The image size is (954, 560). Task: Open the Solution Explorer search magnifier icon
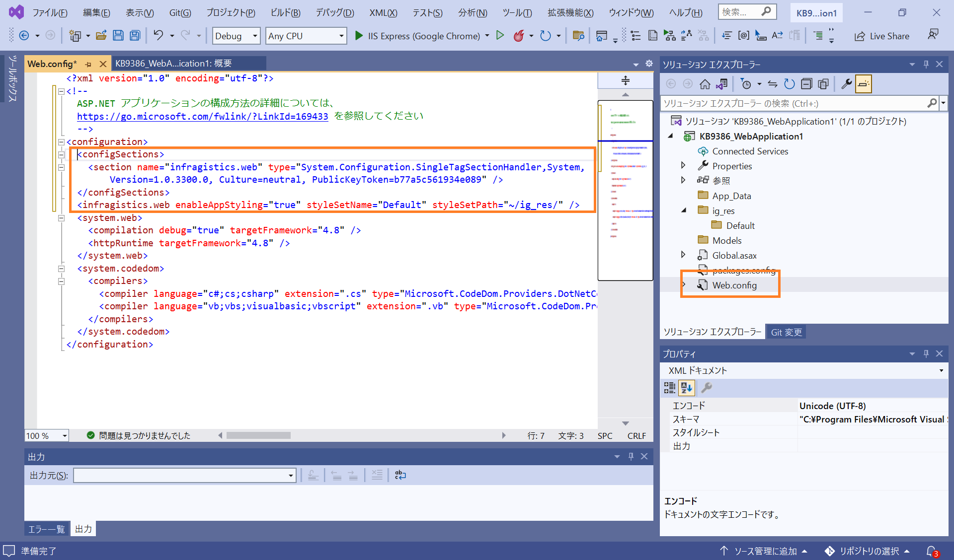coord(932,103)
